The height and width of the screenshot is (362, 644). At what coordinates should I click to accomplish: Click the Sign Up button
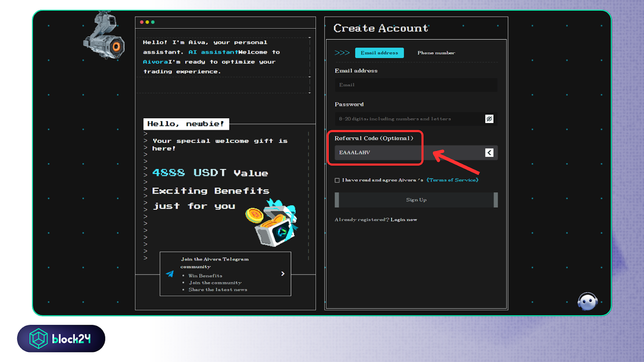click(x=416, y=200)
